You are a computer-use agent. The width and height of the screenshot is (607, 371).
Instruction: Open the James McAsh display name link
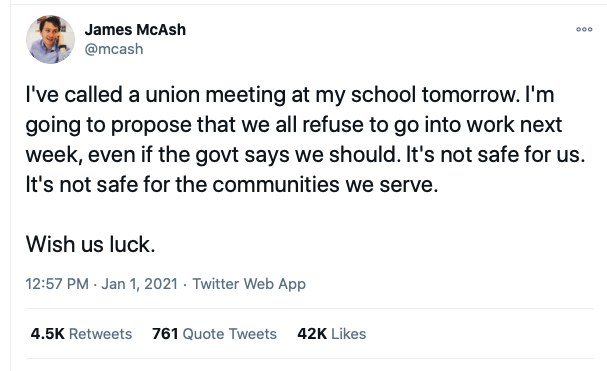coord(135,30)
